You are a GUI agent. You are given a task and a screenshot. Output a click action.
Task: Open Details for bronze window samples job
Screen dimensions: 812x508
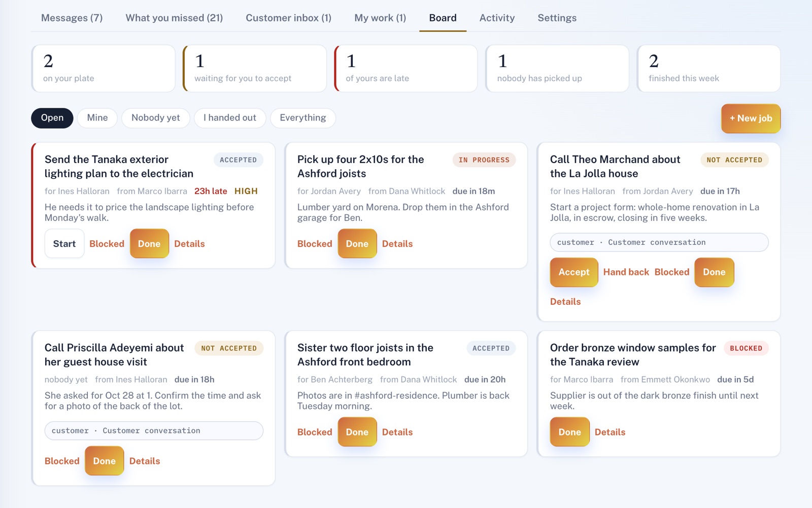pos(610,432)
